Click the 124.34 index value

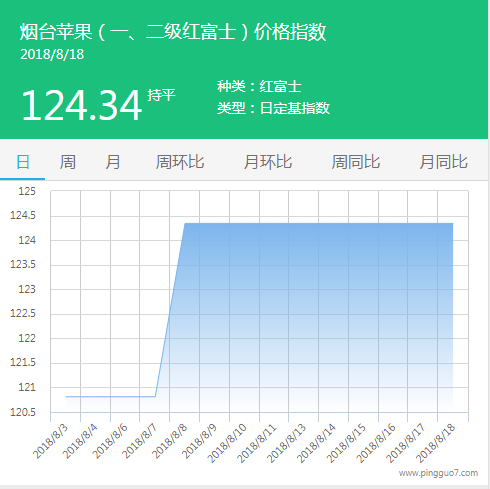[82, 105]
